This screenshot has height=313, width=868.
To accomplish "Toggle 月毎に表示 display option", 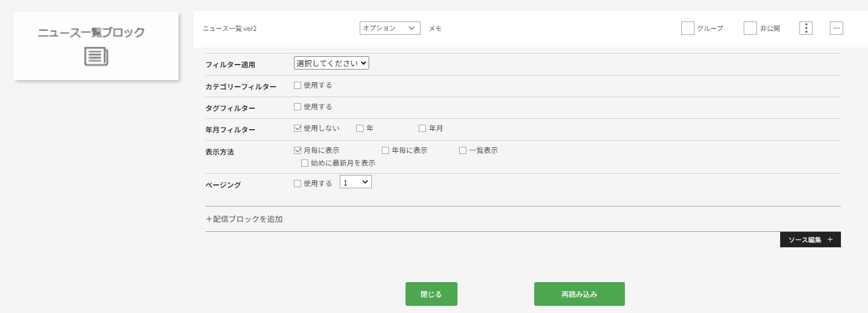I will point(297,150).
